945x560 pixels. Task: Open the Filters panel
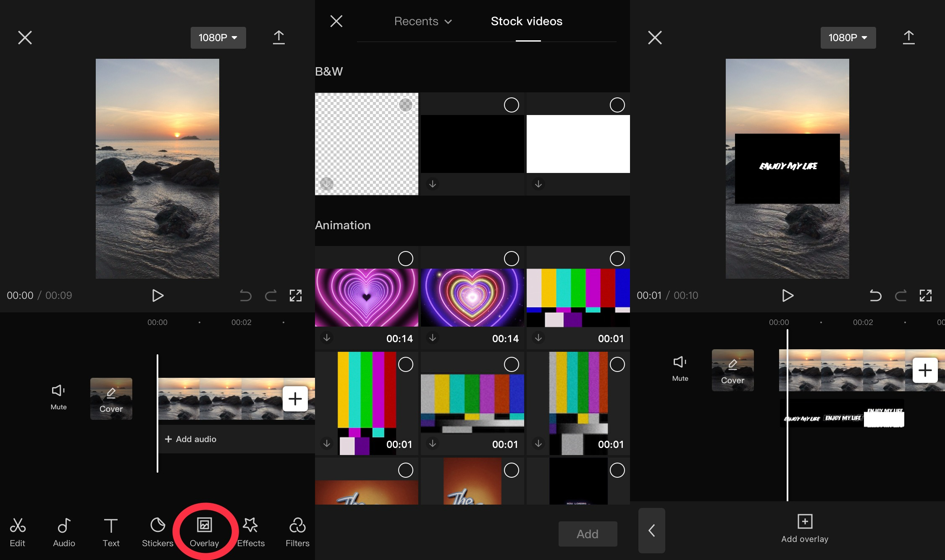tap(297, 532)
